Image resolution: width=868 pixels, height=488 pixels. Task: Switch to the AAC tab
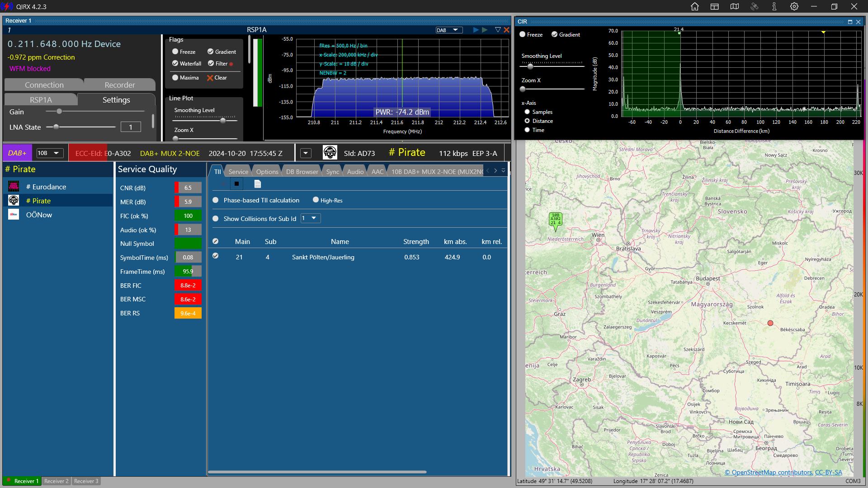point(377,172)
